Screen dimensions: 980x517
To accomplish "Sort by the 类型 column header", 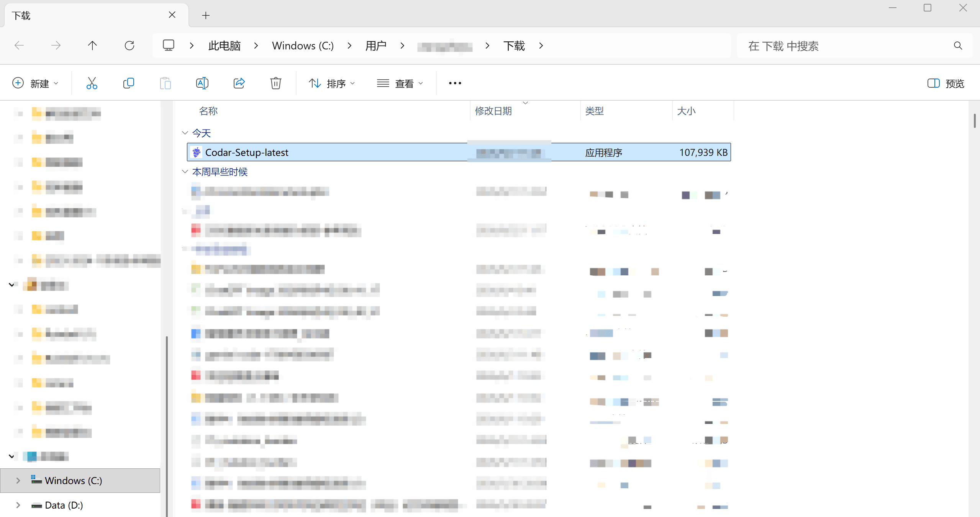I will [x=595, y=111].
